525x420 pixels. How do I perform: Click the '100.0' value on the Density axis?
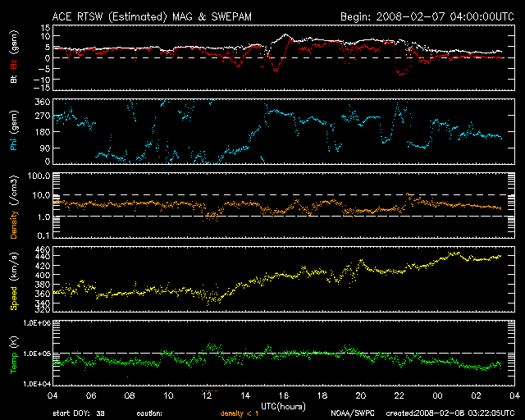pyautogui.click(x=39, y=176)
